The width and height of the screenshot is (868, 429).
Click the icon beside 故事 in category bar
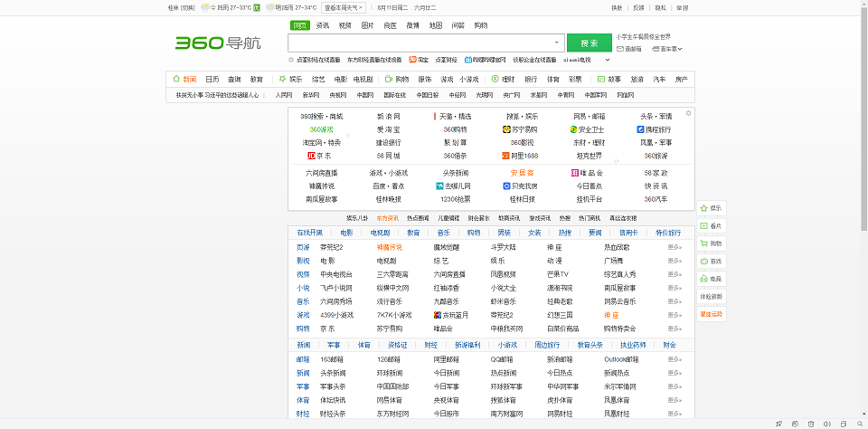click(x=601, y=79)
